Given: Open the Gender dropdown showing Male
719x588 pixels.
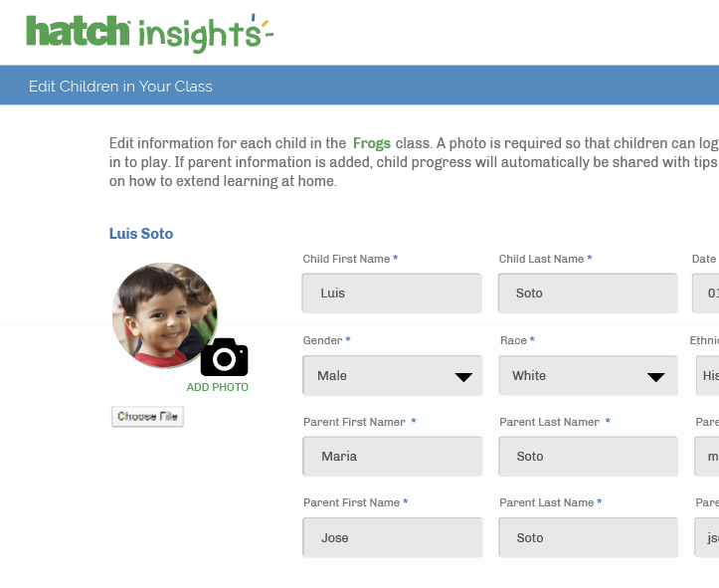Looking at the screenshot, I should tap(392, 376).
